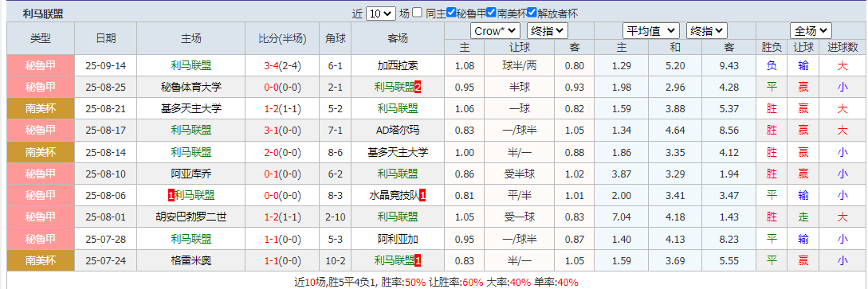Click the 5.20 draw odds value
The height and width of the screenshot is (289, 868).
coord(675,66)
